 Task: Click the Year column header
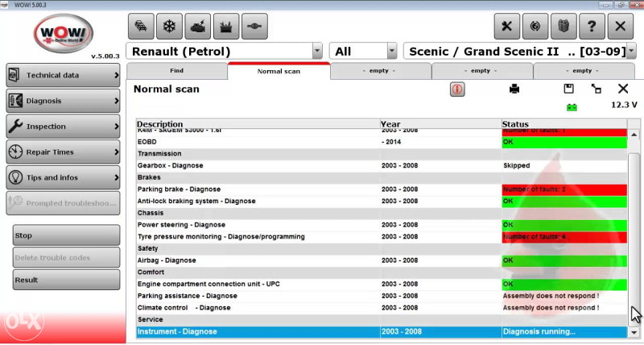coord(440,124)
